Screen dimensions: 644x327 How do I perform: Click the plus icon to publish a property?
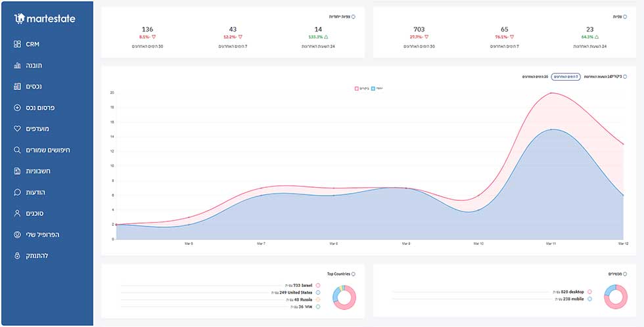[17, 108]
